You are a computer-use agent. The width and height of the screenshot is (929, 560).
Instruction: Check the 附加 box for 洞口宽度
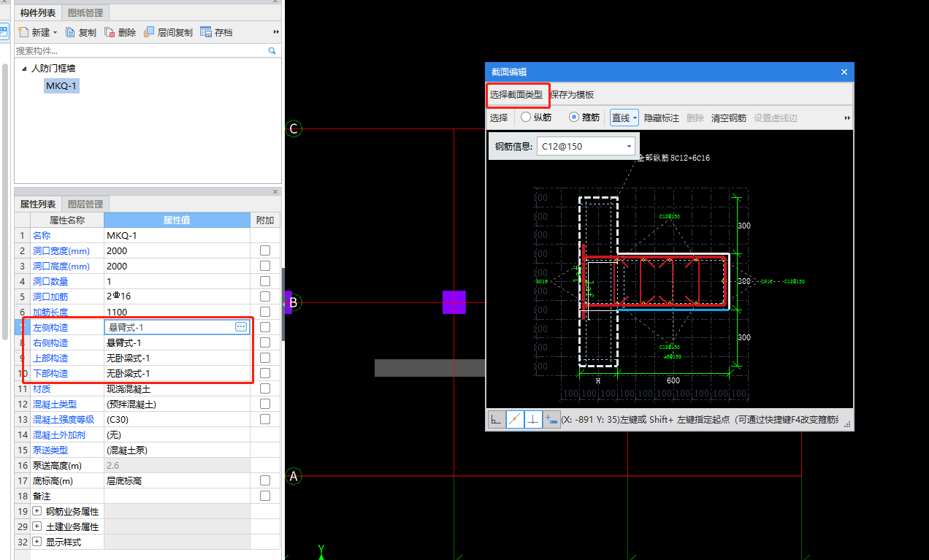[x=265, y=250]
